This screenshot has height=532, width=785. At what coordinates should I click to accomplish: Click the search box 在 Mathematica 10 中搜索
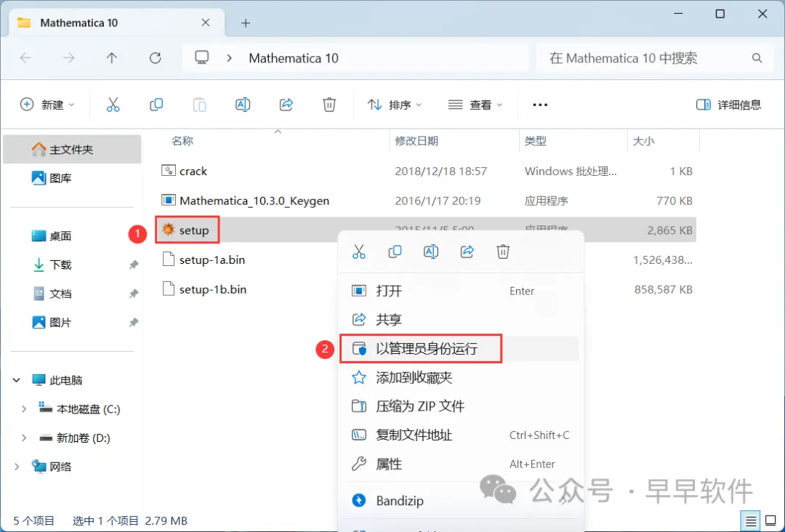click(654, 58)
